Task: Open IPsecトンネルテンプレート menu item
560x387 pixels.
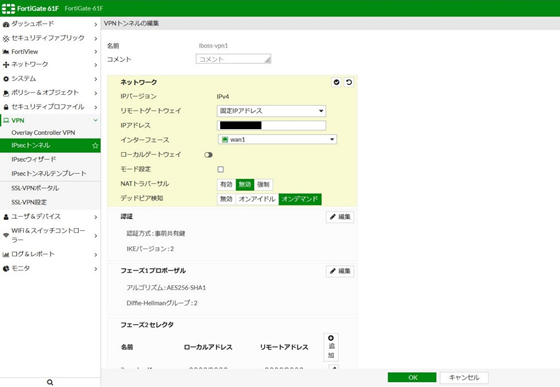Action: [50, 174]
